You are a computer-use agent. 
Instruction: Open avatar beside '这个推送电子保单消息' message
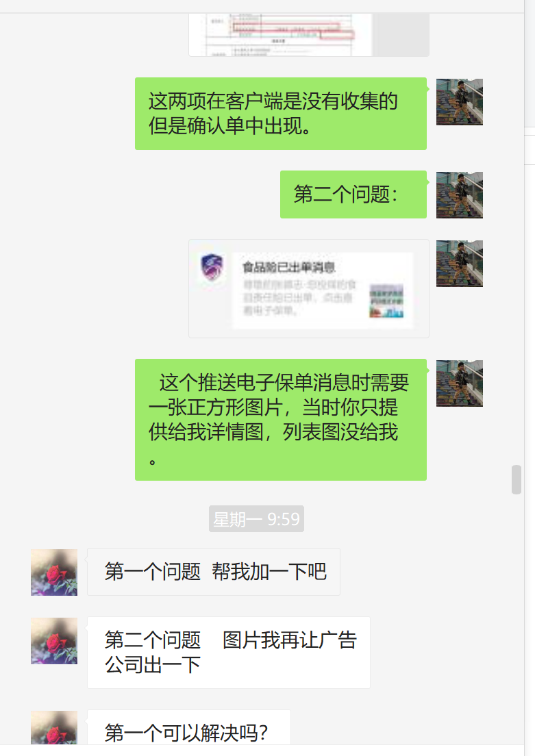pyautogui.click(x=459, y=383)
